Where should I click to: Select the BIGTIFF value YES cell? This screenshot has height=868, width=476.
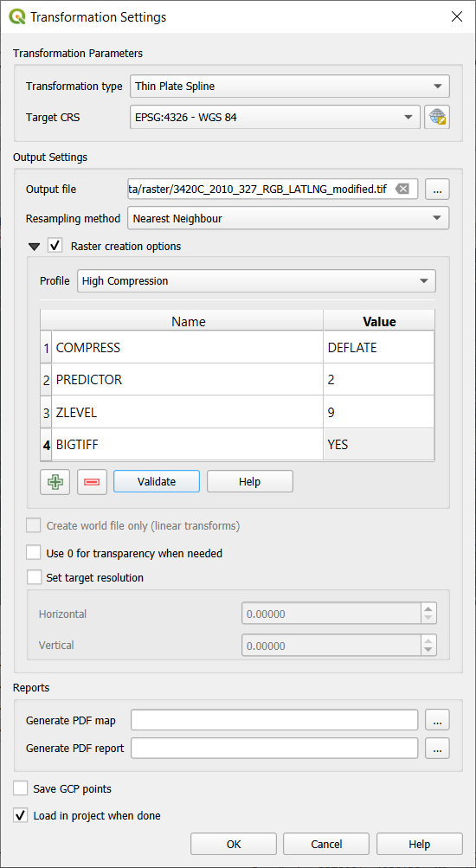pyautogui.click(x=378, y=444)
